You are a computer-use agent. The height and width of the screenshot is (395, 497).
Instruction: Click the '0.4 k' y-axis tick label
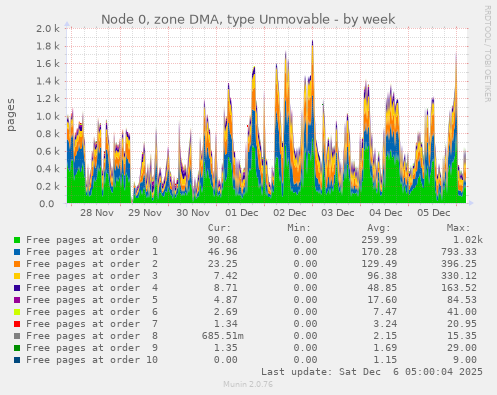coord(48,169)
